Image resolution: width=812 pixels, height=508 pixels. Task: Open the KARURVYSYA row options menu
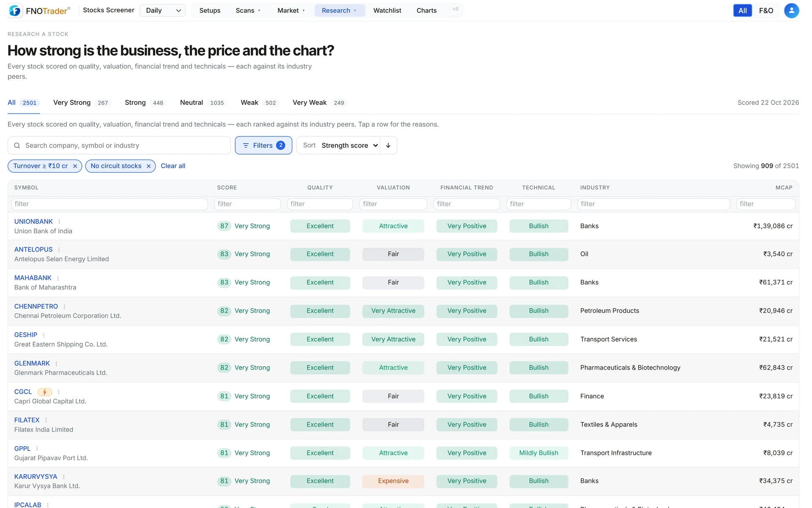click(x=64, y=477)
